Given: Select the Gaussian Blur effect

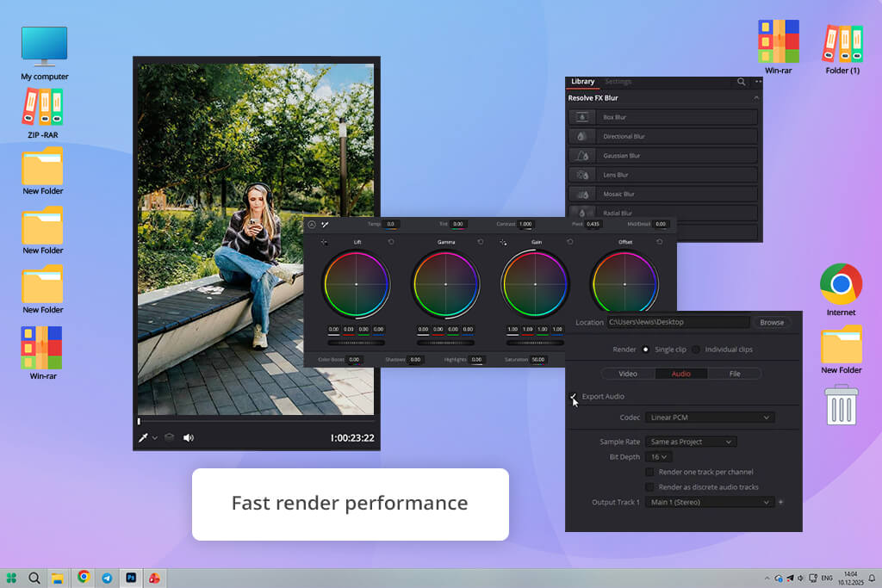Looking at the screenshot, I should (x=662, y=155).
